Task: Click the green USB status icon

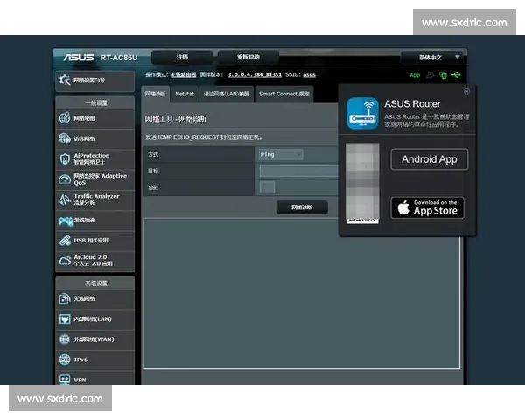Action: click(456, 75)
